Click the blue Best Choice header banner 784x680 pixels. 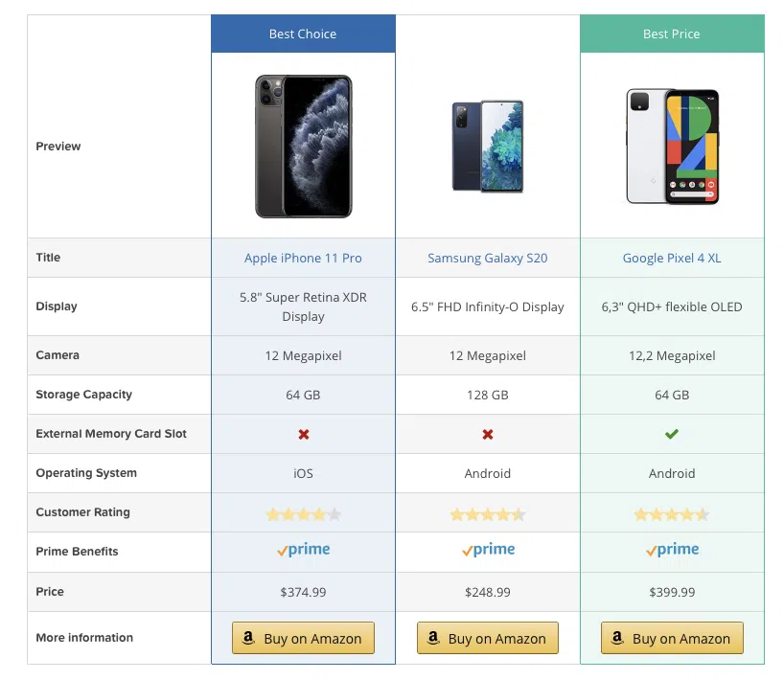(x=303, y=34)
